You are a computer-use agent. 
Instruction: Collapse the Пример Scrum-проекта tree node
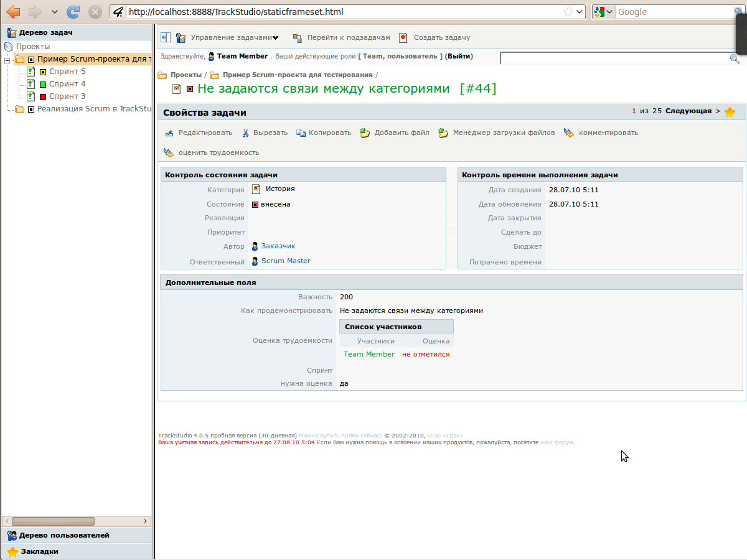(x=7, y=60)
